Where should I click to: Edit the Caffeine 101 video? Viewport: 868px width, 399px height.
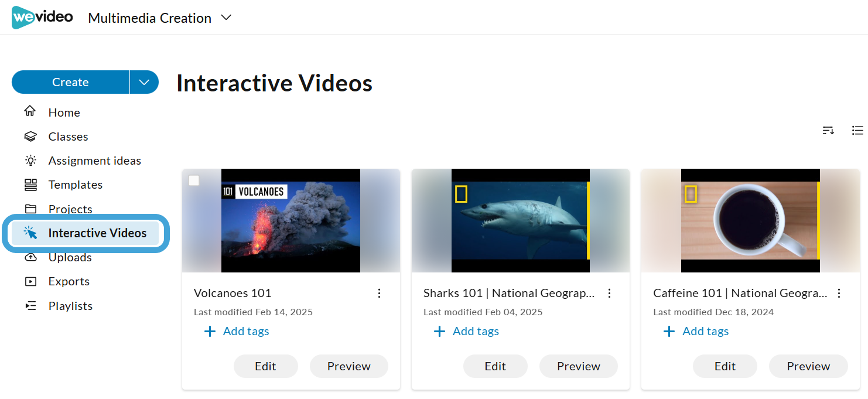coord(725,366)
